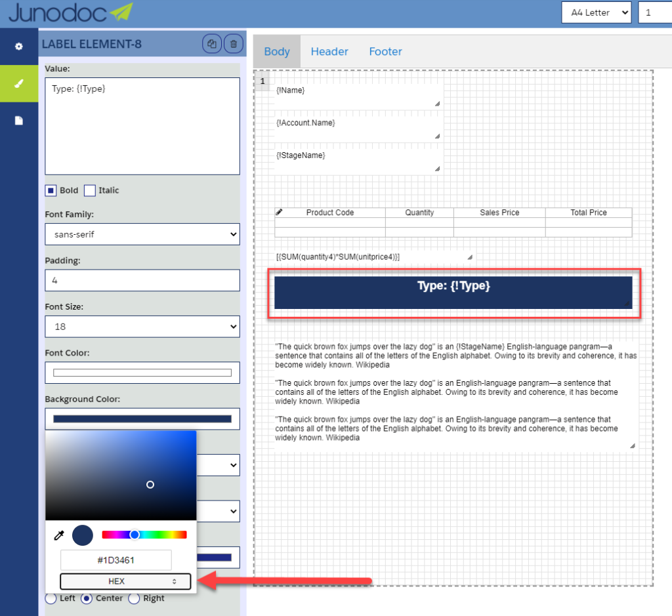Switch to the Body tab
This screenshot has width=672, height=616.
pos(277,51)
